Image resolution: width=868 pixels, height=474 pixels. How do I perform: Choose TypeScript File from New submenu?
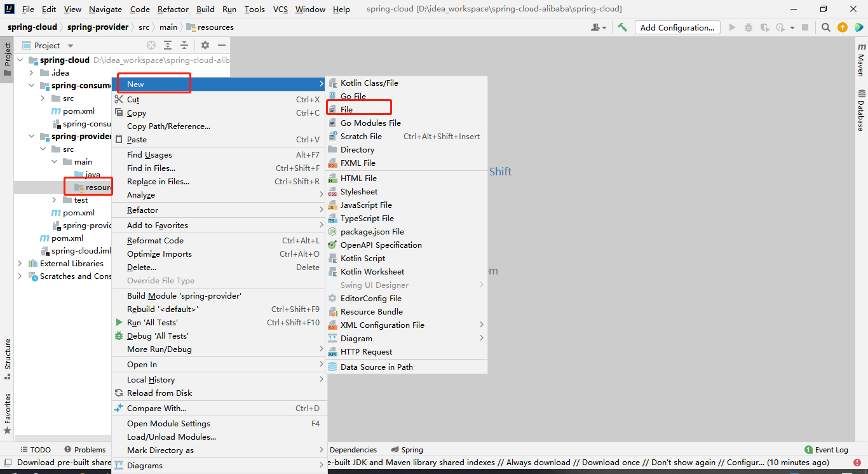pyautogui.click(x=406, y=219)
